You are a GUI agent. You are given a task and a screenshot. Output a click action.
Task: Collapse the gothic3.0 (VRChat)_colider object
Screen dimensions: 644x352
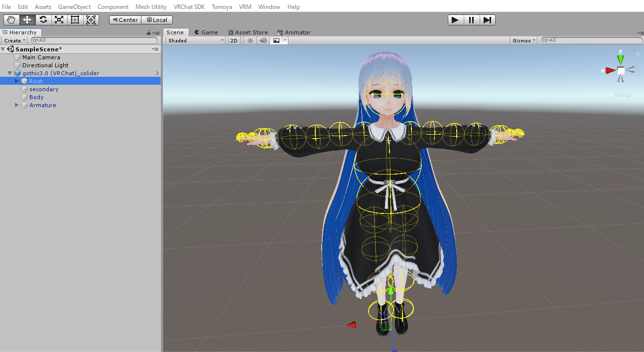9,73
